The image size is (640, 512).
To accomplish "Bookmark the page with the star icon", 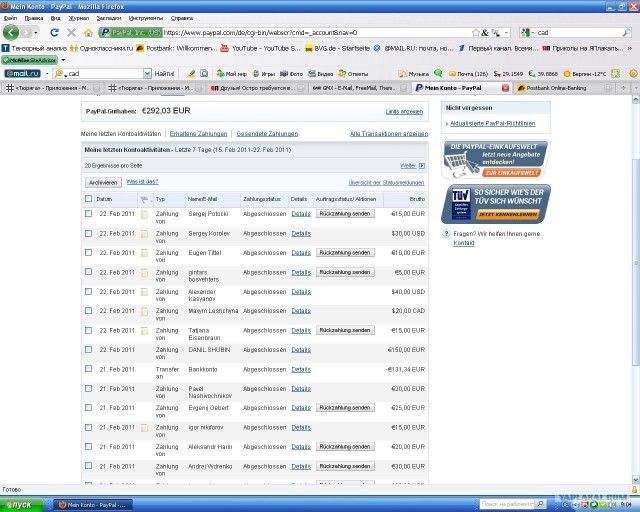I will pyautogui.click(x=476, y=33).
